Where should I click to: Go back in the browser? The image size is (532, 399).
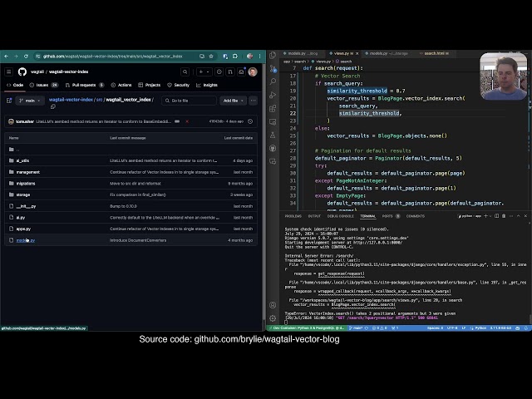pos(6,57)
